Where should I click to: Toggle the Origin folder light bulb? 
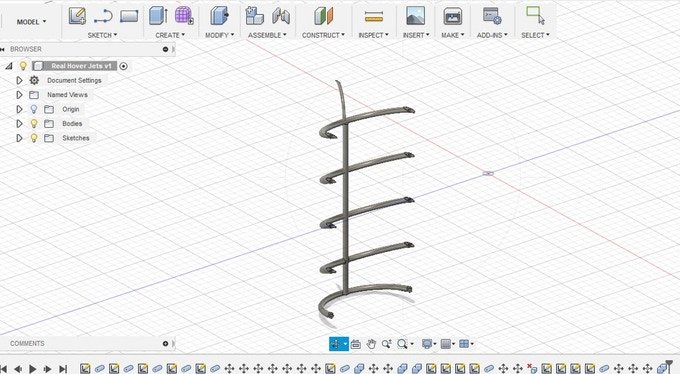click(34, 109)
